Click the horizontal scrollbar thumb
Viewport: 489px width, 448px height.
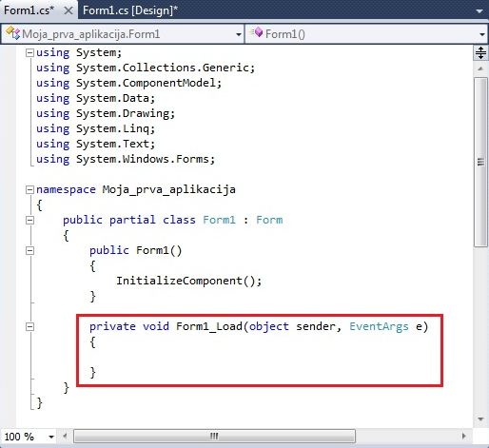[214, 436]
